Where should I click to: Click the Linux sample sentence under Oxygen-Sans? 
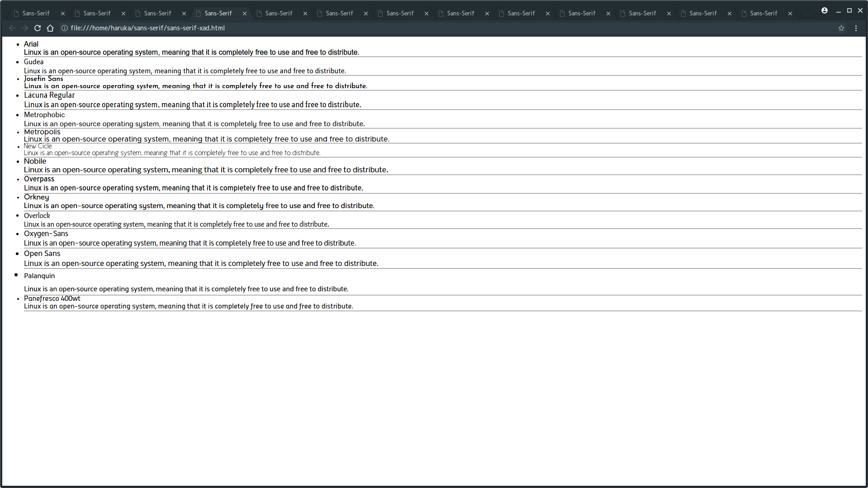190,243
